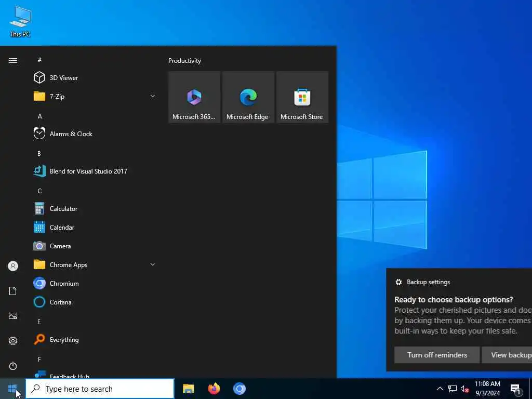The height and width of the screenshot is (399, 532).
Task: Click the Productivity group heading
Action: (x=184, y=61)
